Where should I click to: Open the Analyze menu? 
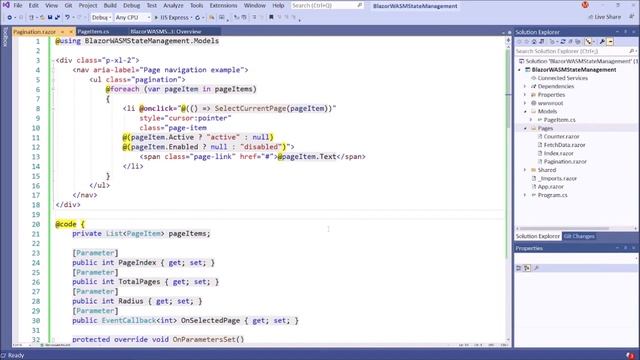(173, 5)
